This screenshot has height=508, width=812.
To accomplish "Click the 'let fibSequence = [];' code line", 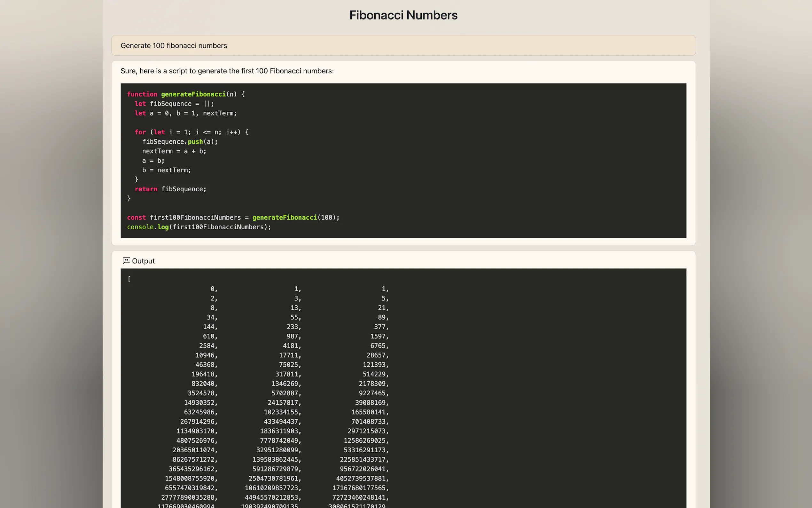I will [x=174, y=104].
